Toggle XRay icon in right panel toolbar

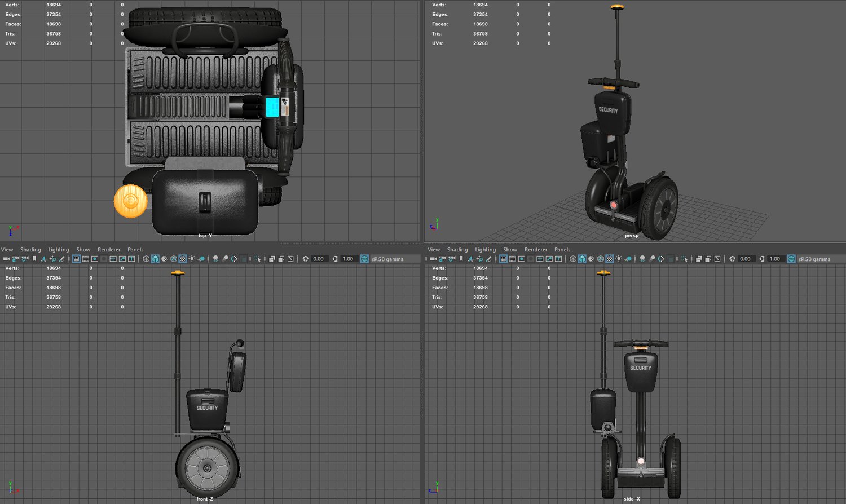pos(699,259)
